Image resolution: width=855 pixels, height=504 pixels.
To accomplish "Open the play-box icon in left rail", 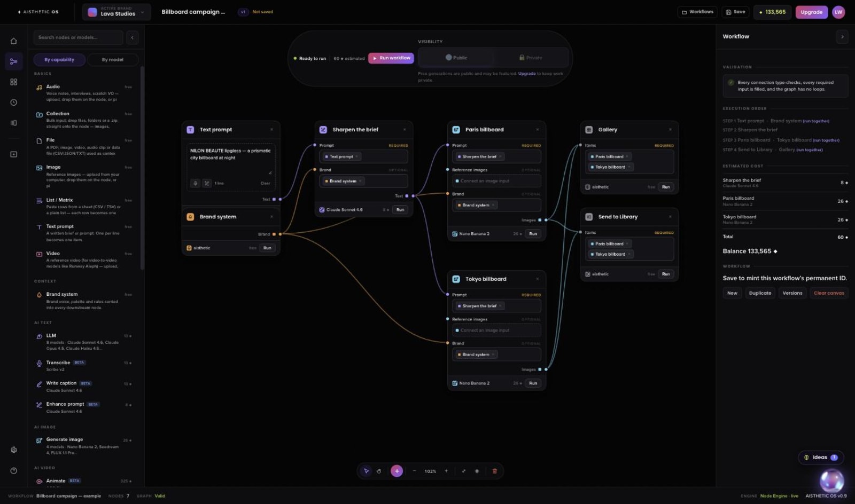I will (13, 154).
